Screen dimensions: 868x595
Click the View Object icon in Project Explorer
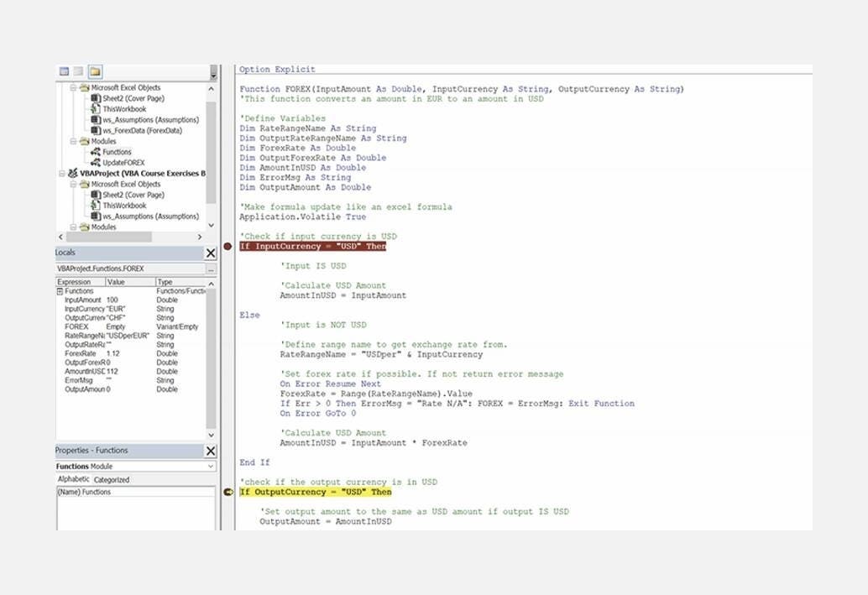[x=78, y=72]
